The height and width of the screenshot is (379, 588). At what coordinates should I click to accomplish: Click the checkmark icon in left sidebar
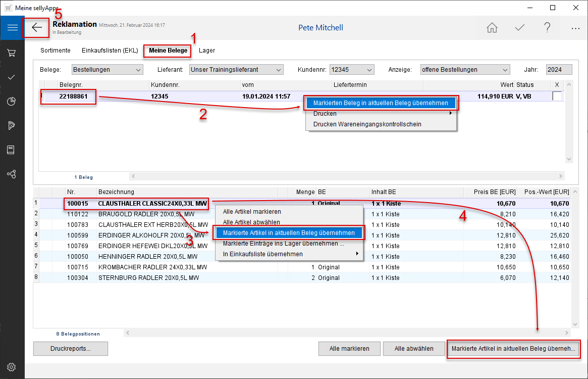12,77
